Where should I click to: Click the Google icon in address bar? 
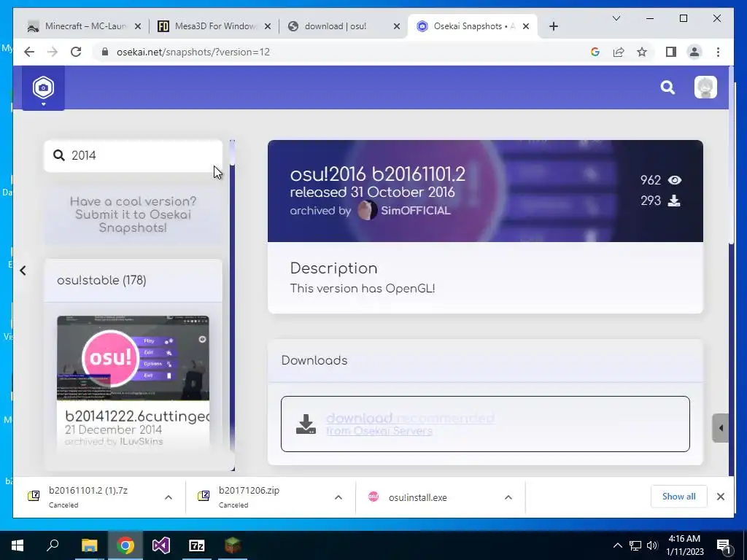pos(595,52)
